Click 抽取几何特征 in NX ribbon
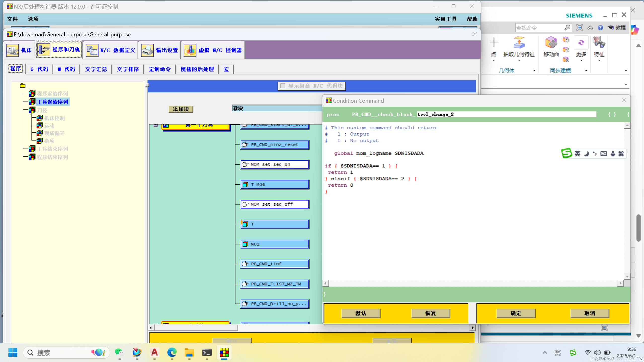644x362 pixels. 519,49
